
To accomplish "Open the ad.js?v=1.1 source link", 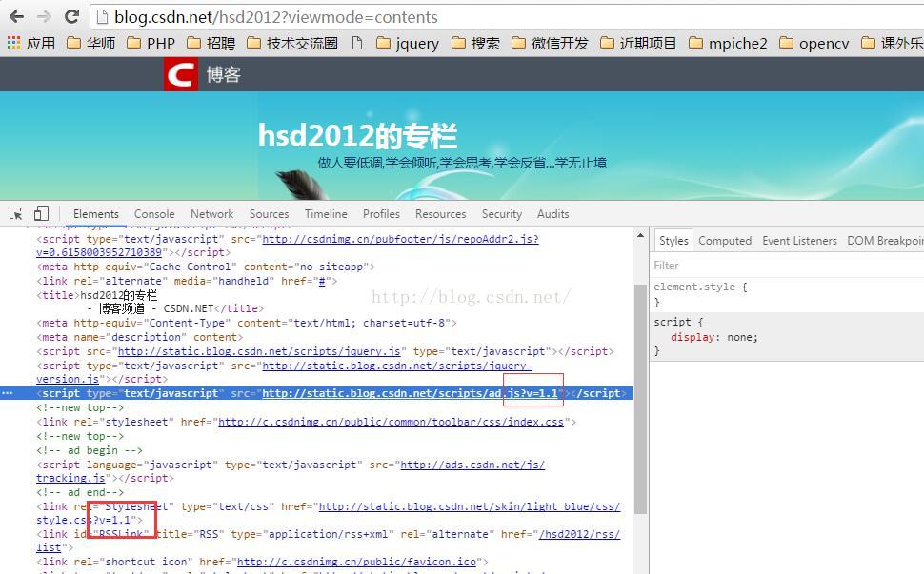I will click(x=411, y=393).
